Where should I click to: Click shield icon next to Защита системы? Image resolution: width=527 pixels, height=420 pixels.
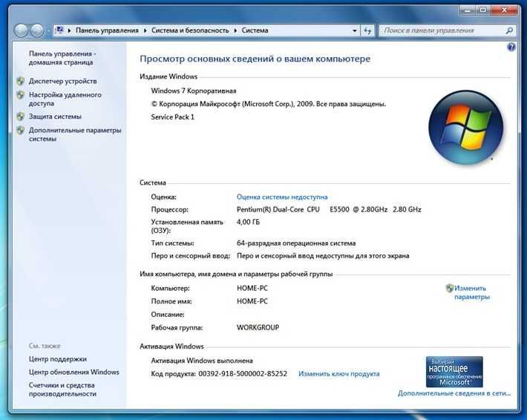21,117
